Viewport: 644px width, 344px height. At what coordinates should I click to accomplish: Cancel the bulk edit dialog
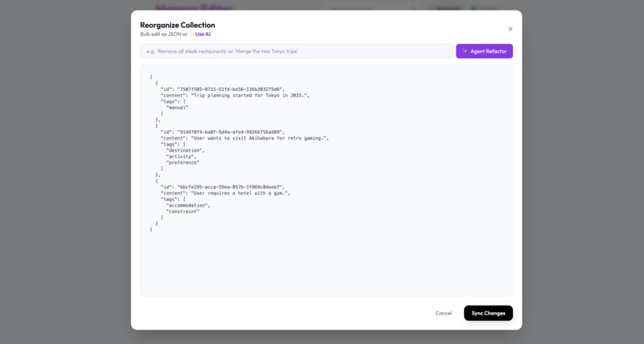click(x=443, y=313)
